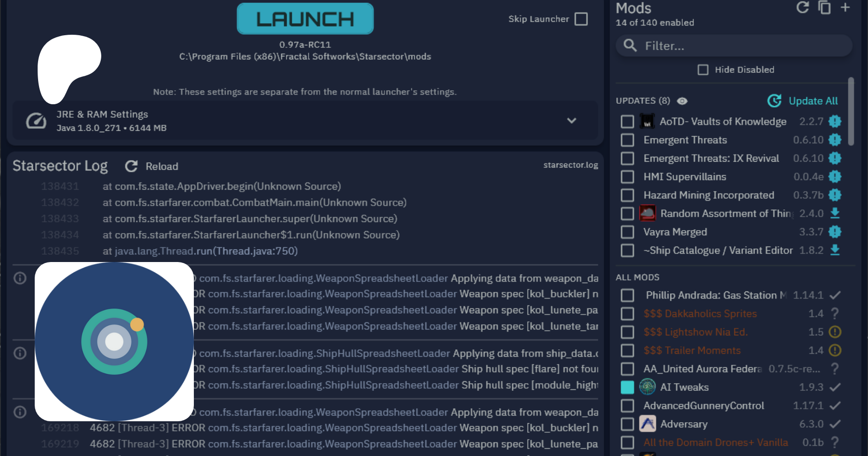The image size is (868, 456).
Task: Click the mods list vertical scrollbar
Action: coord(851,111)
